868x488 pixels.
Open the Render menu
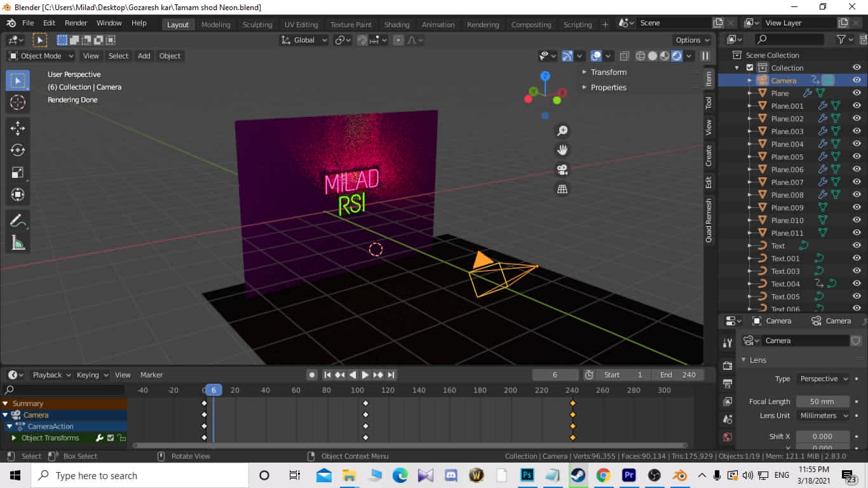[x=76, y=23]
